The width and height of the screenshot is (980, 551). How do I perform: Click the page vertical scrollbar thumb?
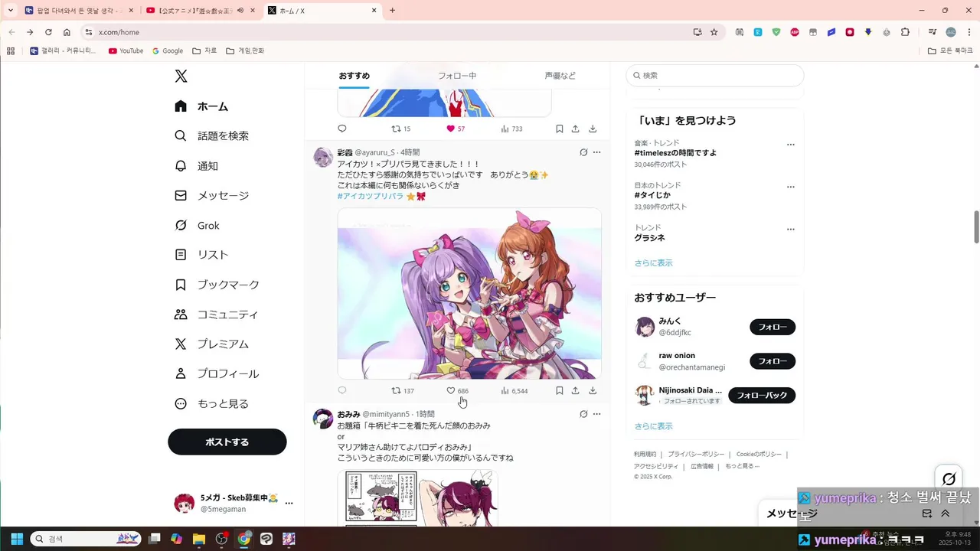tap(976, 227)
